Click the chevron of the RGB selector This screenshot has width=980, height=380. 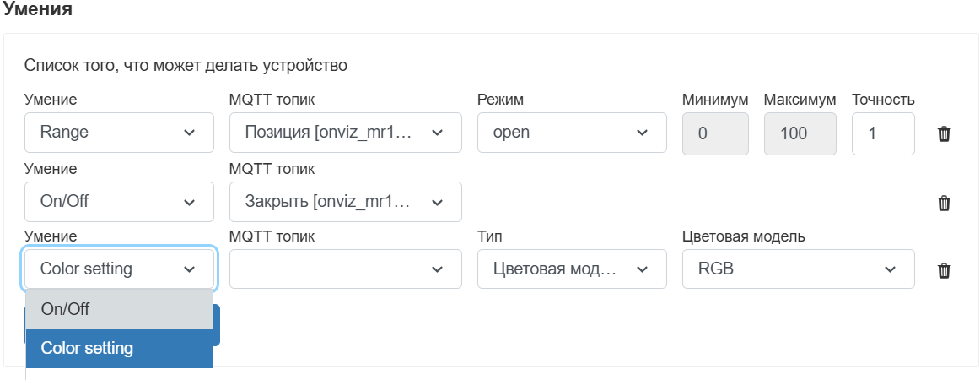pos(889,269)
